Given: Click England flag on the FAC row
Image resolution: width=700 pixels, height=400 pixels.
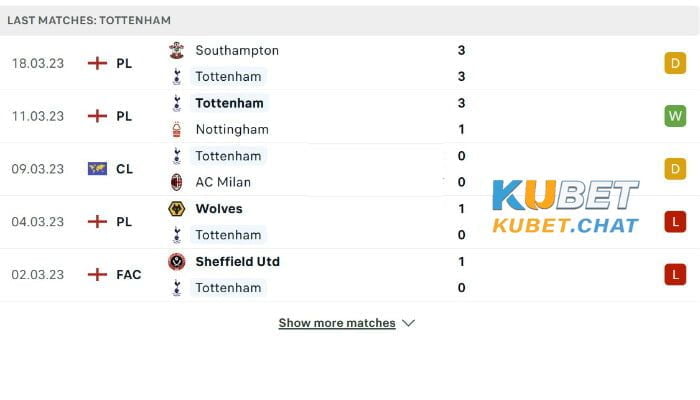Looking at the screenshot, I should pos(97,275).
